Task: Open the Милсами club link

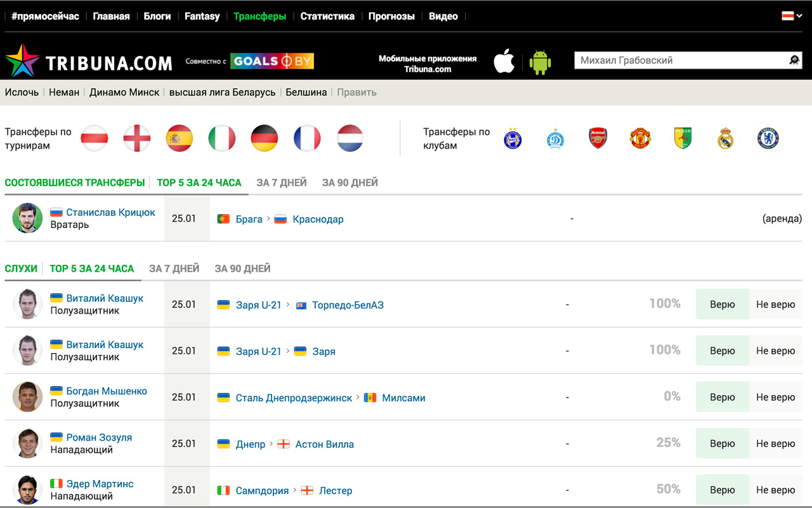Action: point(404,398)
